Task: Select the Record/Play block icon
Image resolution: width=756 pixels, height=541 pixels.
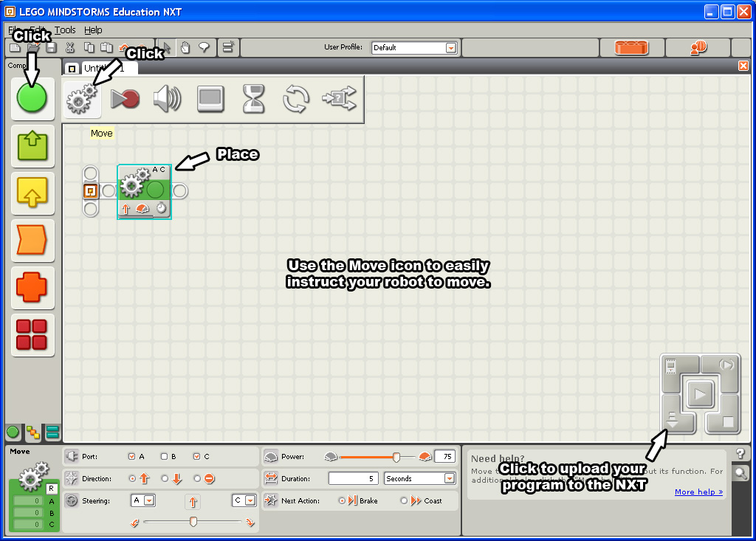Action: (125, 99)
